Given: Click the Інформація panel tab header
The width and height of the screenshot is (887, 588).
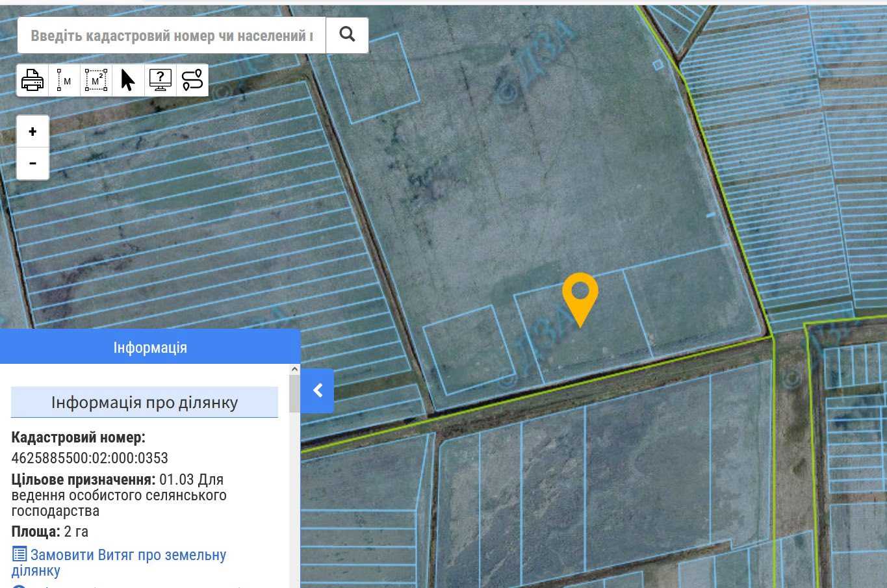Looking at the screenshot, I should [x=150, y=347].
